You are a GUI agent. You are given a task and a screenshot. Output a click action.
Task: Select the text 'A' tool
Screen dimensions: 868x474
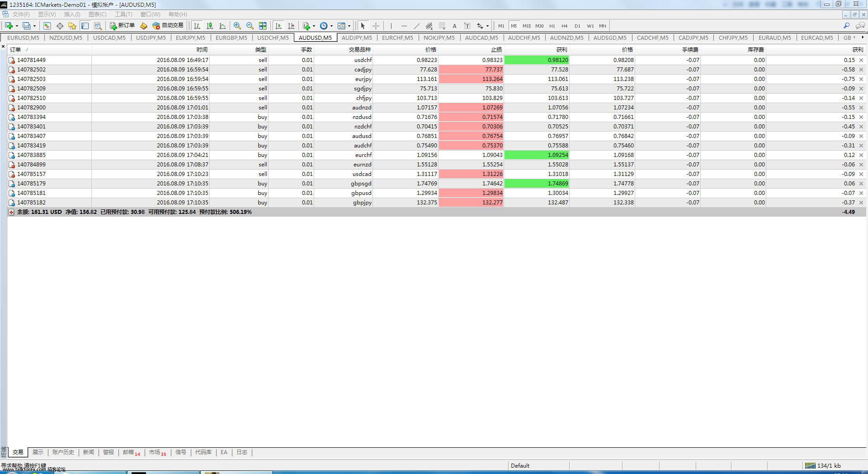pos(454,26)
